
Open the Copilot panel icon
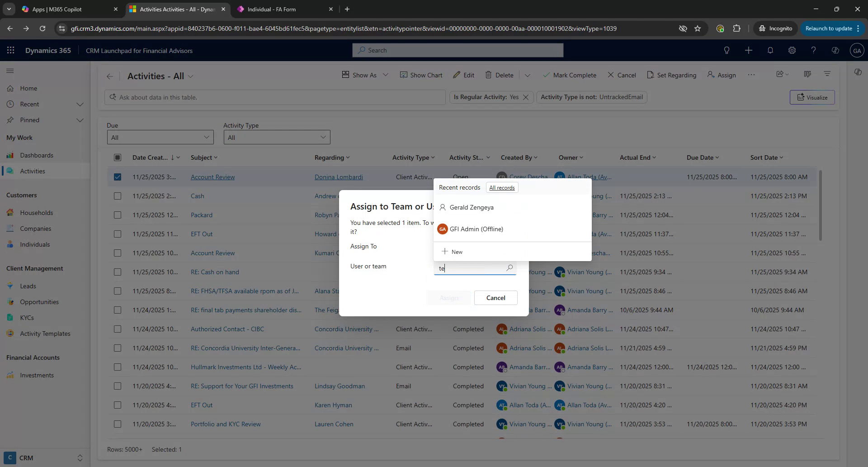(x=858, y=72)
